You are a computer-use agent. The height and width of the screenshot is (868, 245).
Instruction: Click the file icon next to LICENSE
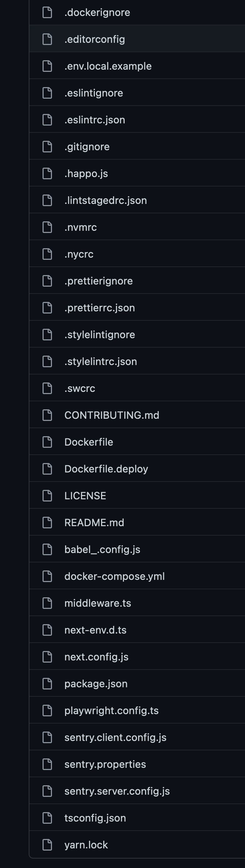click(x=47, y=496)
